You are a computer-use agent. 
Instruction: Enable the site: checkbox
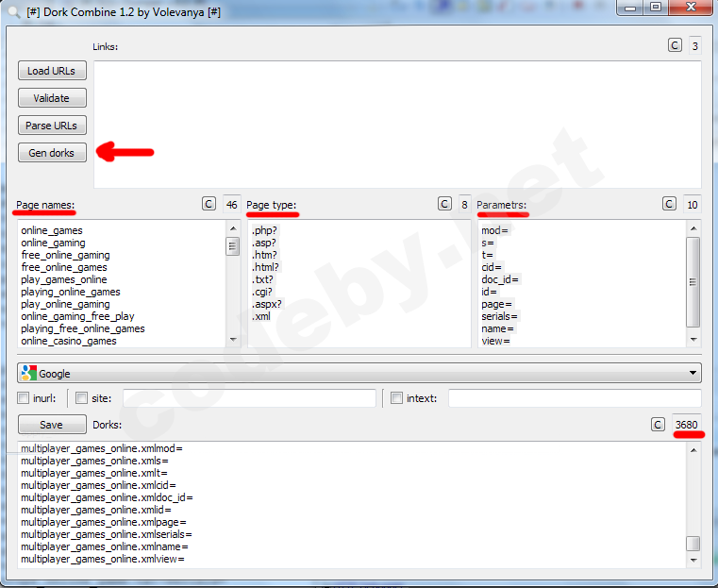81,398
